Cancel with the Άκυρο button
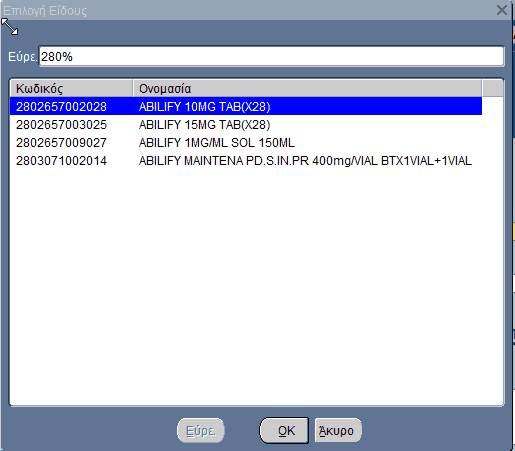This screenshot has width=515, height=451. pos(338,430)
